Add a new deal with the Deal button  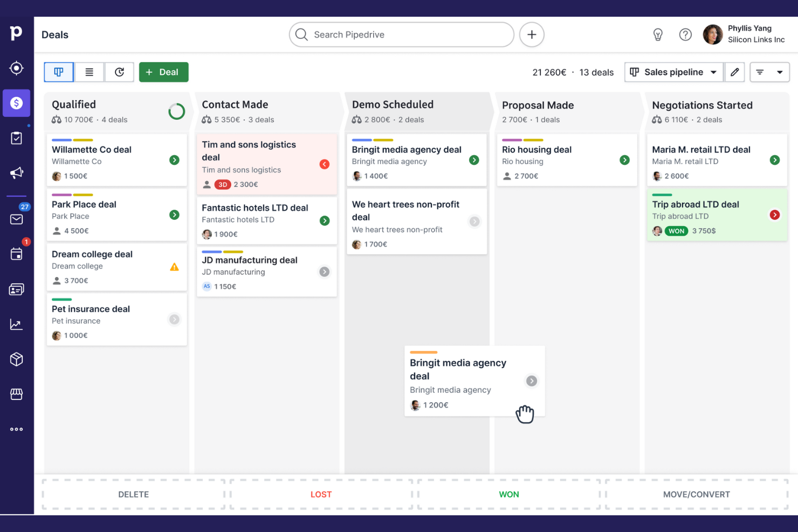163,72
